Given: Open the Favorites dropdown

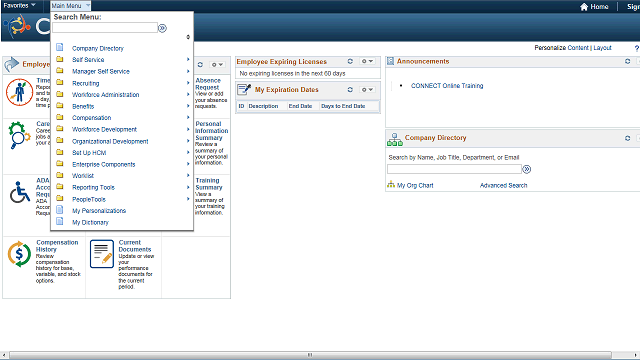Looking at the screenshot, I should tap(19, 6).
